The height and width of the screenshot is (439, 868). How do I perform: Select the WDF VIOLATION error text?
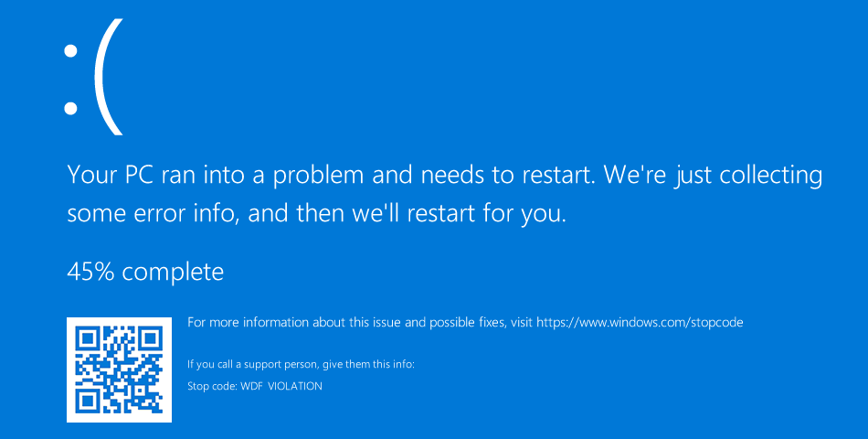(x=281, y=386)
